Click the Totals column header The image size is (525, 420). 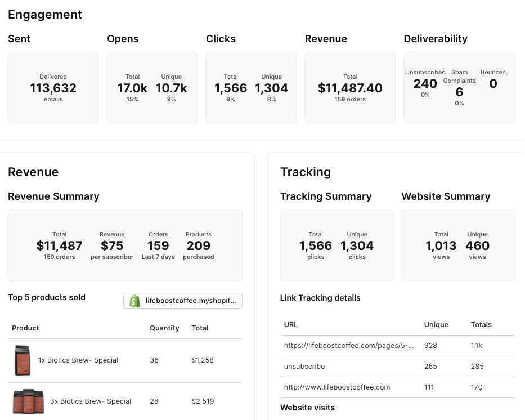click(x=481, y=324)
